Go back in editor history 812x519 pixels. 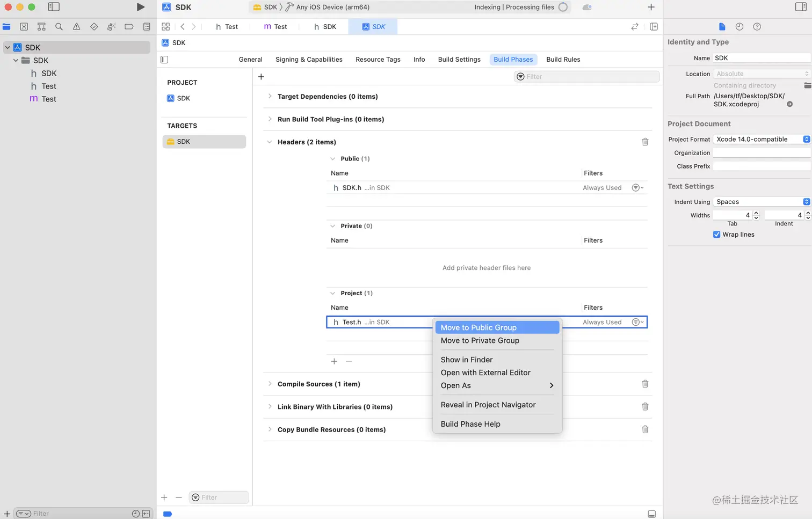[x=183, y=27]
